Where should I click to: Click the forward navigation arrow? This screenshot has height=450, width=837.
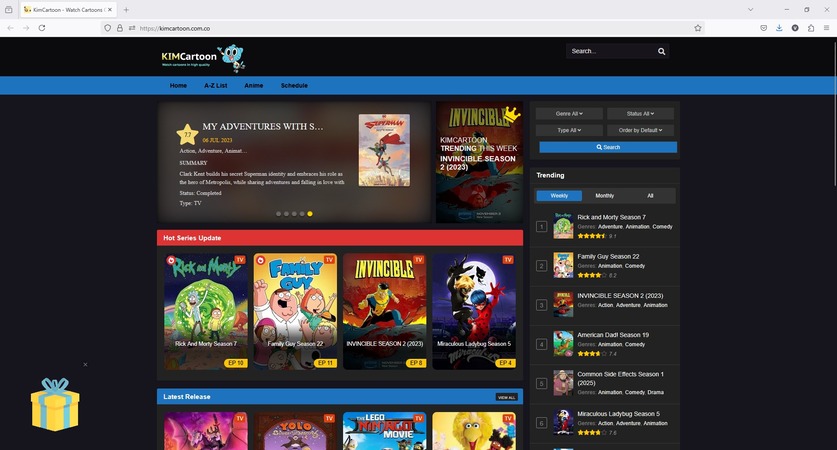pyautogui.click(x=26, y=28)
